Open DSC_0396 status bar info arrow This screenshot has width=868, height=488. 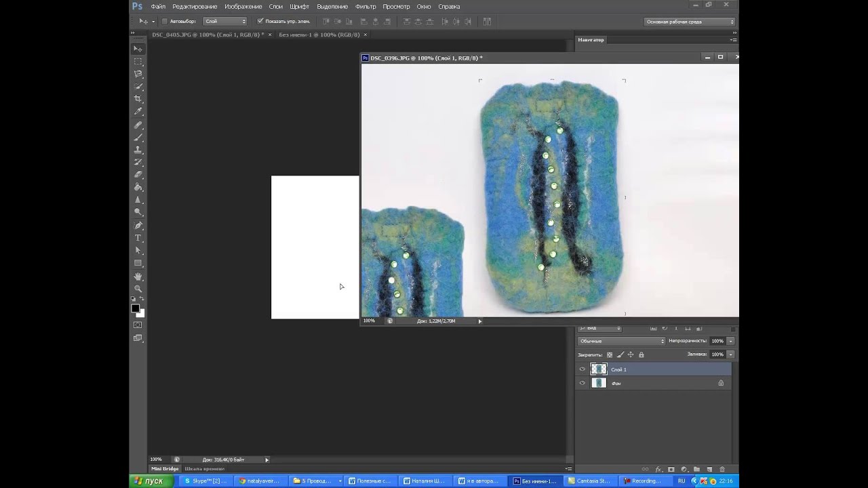(480, 321)
